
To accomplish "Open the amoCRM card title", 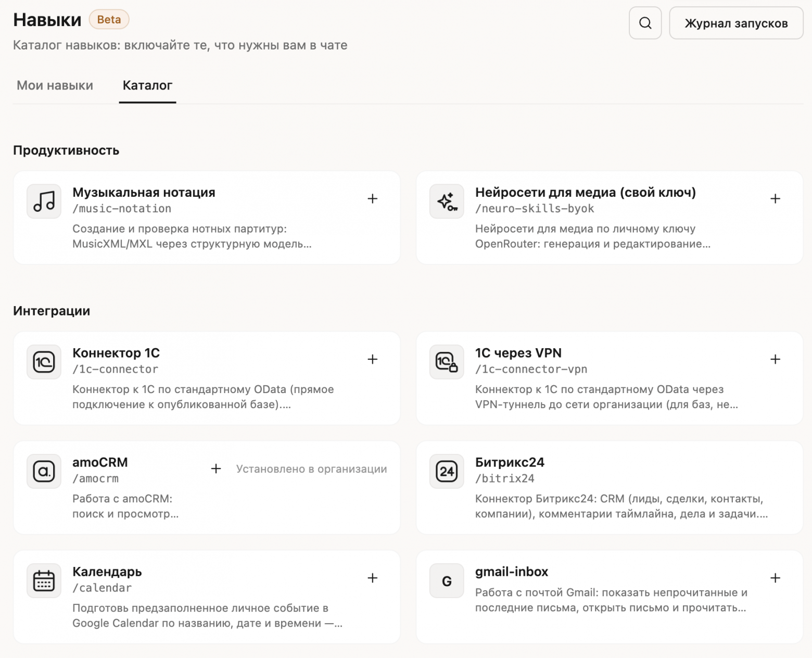I will (100, 462).
